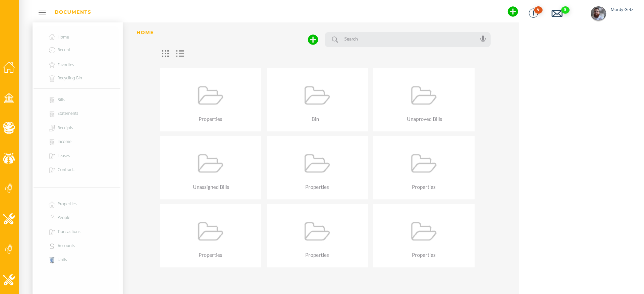
Task: Click the Mordy Getz user name
Action: pos(622,10)
